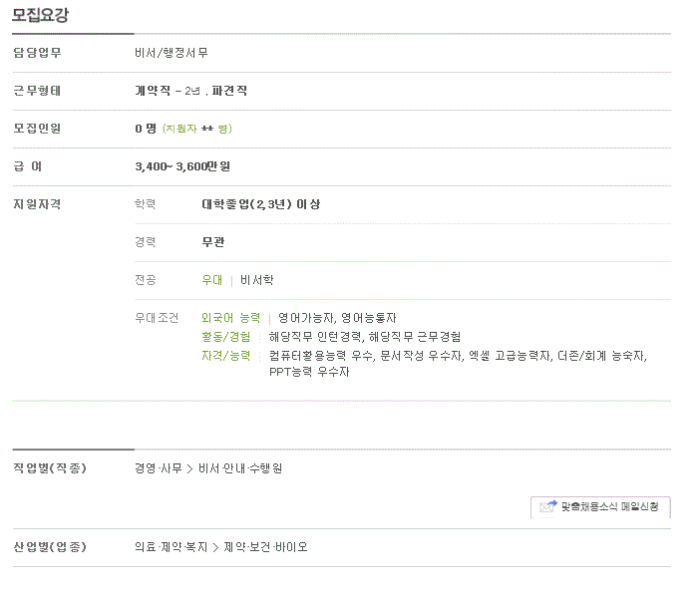Select the green 활동/경험 label
This screenshot has height=599, width=700.
[x=226, y=337]
